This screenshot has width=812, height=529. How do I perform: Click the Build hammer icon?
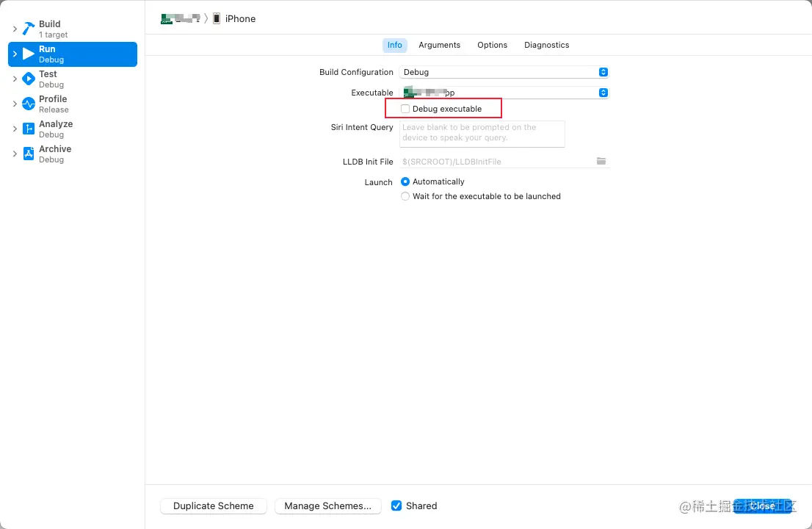coord(29,29)
